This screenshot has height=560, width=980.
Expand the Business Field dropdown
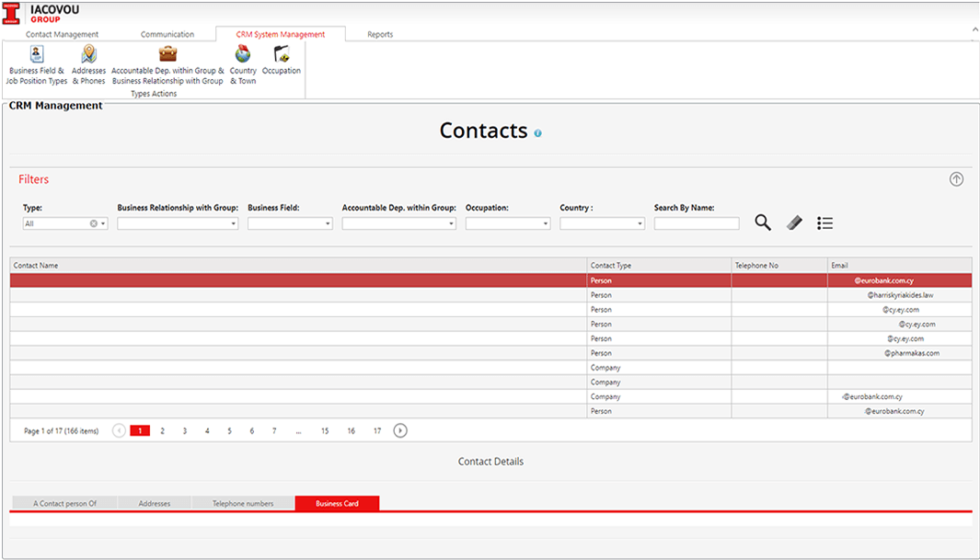328,223
